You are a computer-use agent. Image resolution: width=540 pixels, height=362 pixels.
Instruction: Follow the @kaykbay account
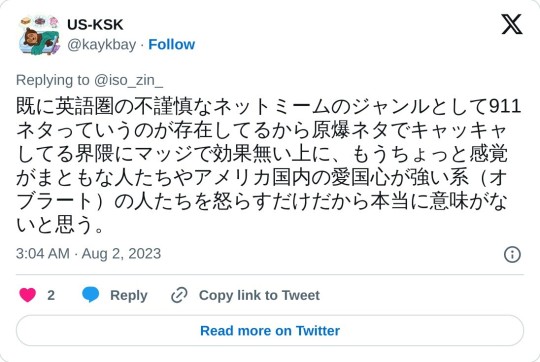tap(172, 45)
